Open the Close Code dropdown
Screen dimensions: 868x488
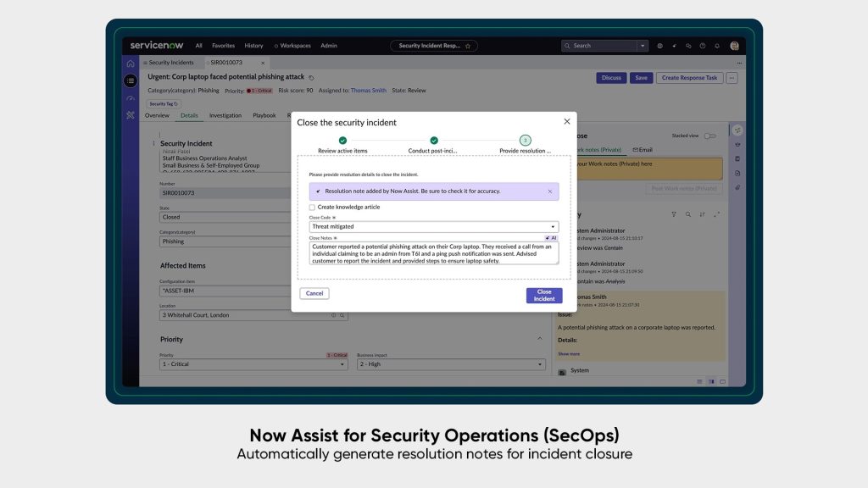(433, 227)
